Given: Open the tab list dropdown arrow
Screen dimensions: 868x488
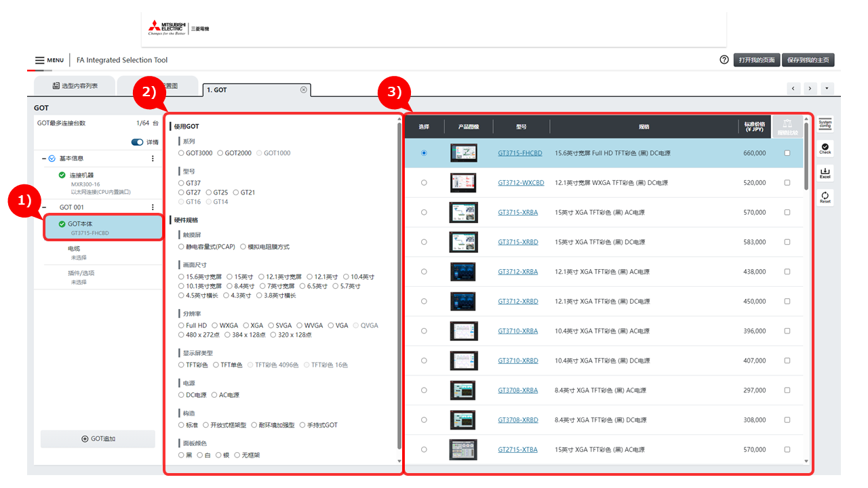Looking at the screenshot, I should [x=827, y=89].
